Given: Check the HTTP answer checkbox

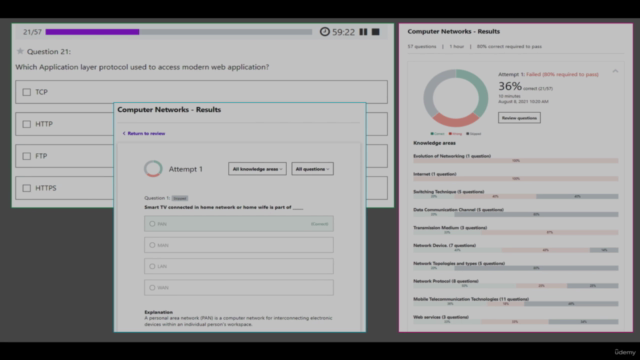Looking at the screenshot, I should tap(27, 124).
